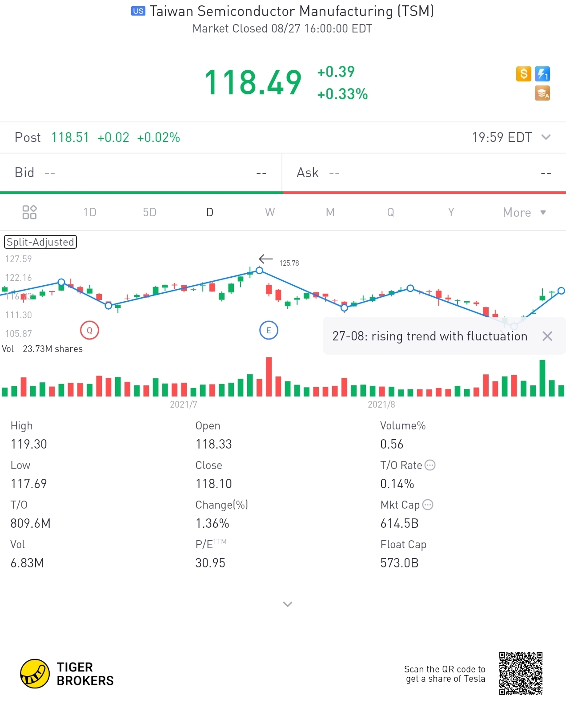Tap the Volume% value 0.56
The height and width of the screenshot is (728, 566).
coord(392,444)
